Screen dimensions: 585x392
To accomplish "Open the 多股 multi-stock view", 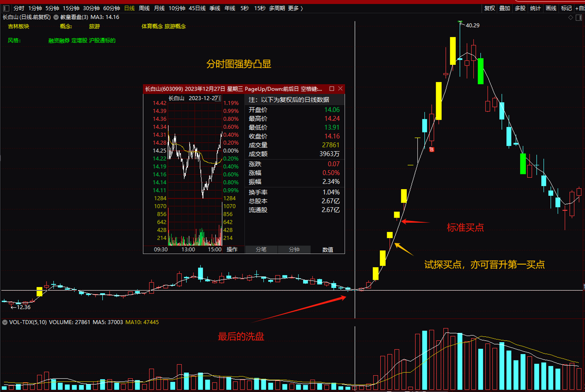I will (520, 8).
